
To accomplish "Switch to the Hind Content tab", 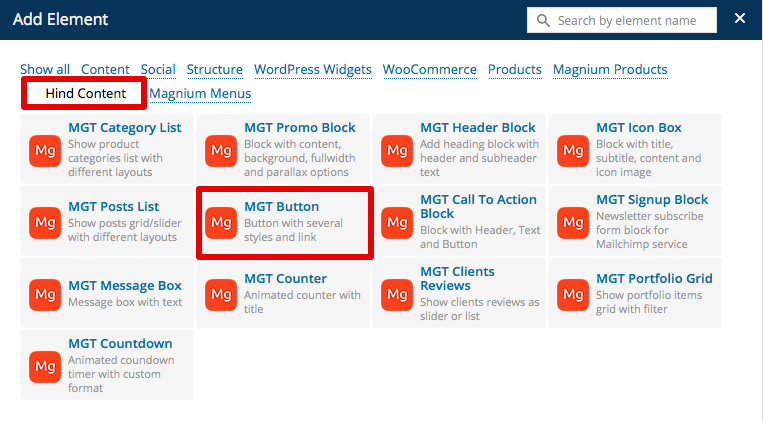I will pyautogui.click(x=86, y=94).
